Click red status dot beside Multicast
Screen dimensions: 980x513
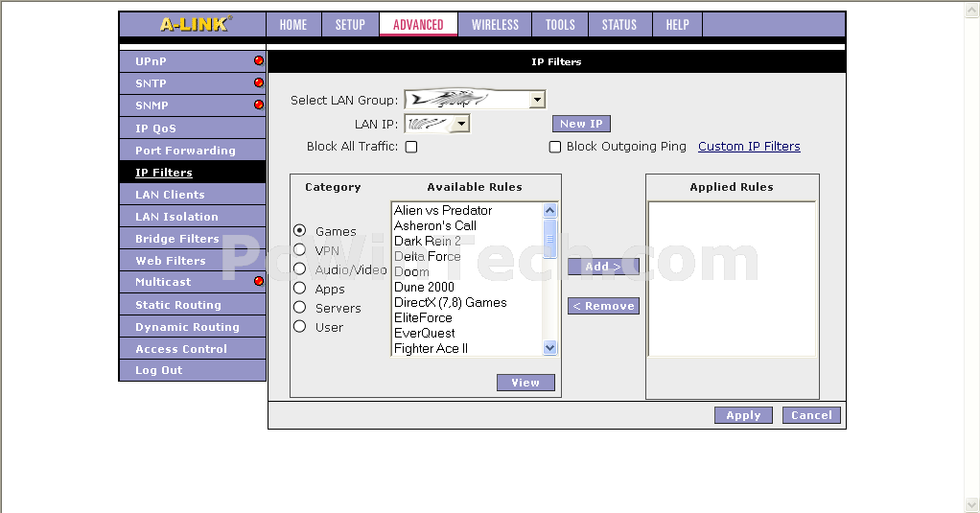point(259,281)
